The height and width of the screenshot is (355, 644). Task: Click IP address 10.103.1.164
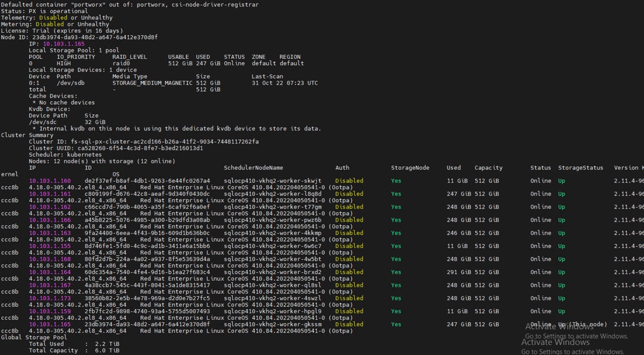tap(49, 272)
